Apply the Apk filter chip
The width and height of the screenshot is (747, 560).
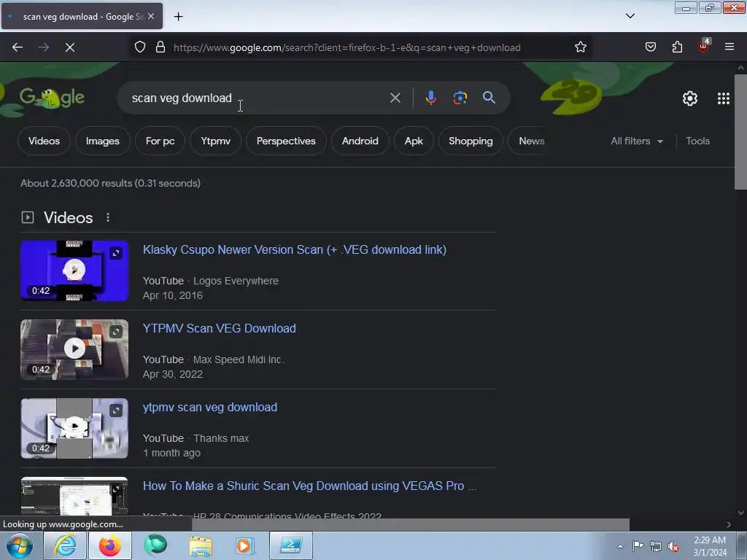[x=414, y=141]
